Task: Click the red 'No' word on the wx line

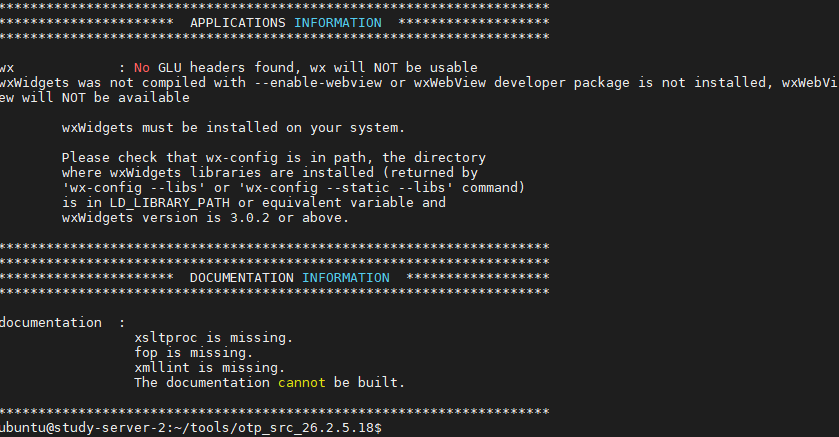Action: click(142, 68)
